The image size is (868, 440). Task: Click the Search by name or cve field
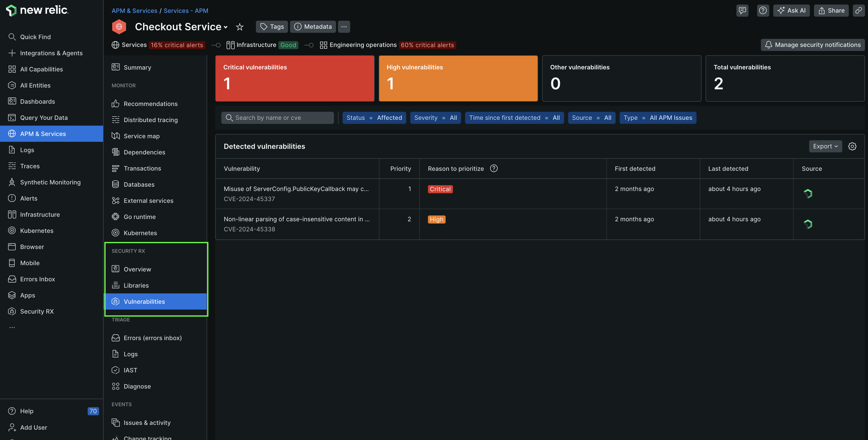277,118
